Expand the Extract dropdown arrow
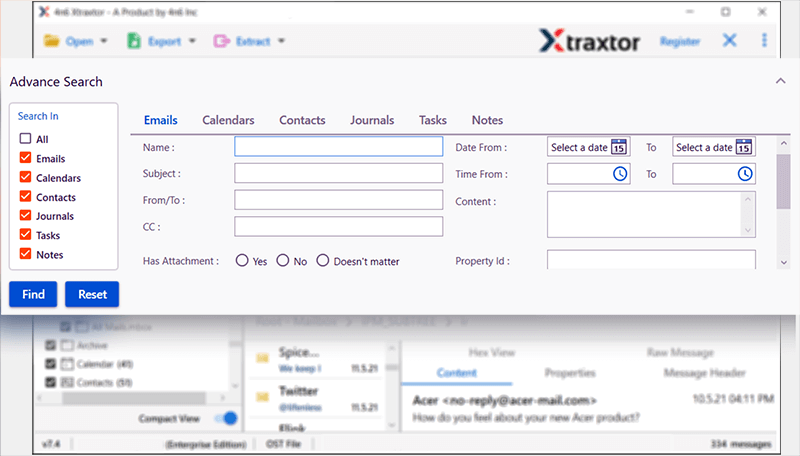The image size is (800, 456). pyautogui.click(x=281, y=42)
